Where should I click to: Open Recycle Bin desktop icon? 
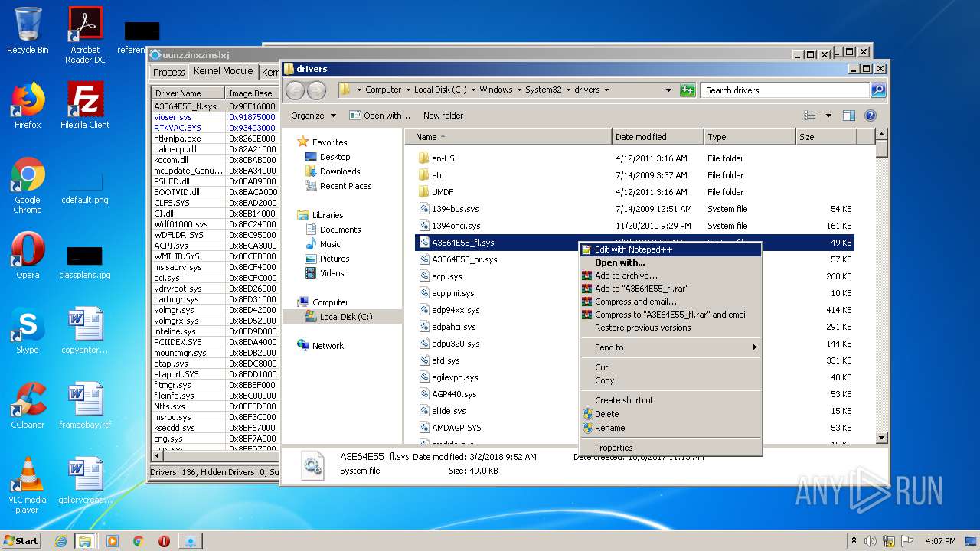pyautogui.click(x=28, y=31)
